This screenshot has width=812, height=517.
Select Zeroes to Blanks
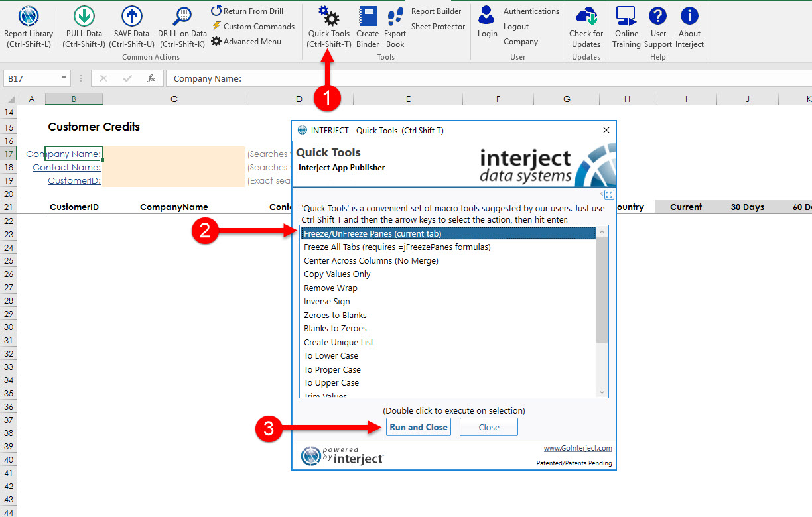point(449,315)
